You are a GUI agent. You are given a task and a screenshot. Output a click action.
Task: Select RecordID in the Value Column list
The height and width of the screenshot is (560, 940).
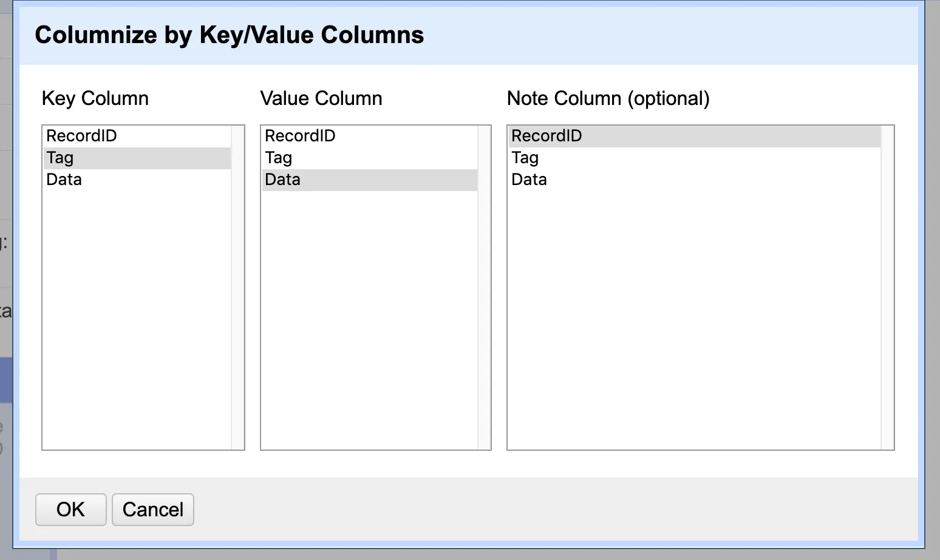click(x=300, y=136)
